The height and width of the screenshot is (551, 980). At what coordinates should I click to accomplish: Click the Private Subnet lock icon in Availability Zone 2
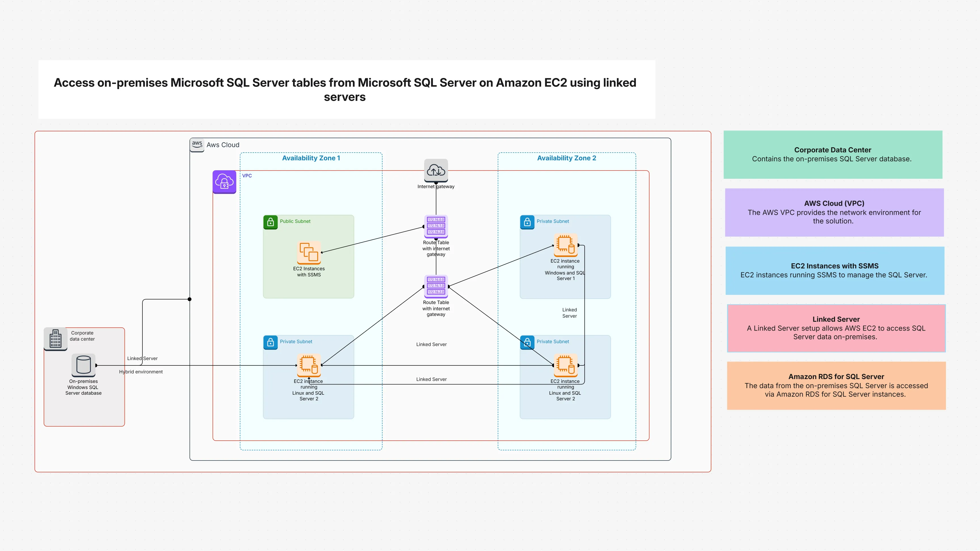(x=527, y=222)
